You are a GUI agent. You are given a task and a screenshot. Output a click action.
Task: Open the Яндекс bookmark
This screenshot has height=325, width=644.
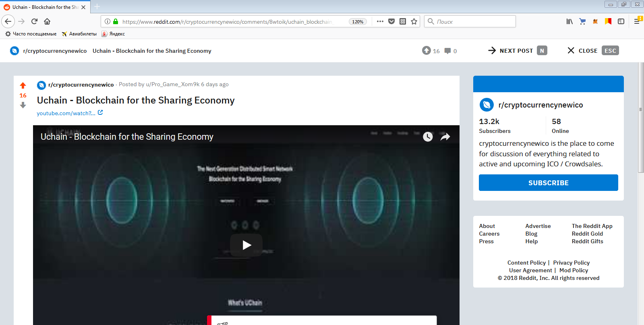click(113, 34)
